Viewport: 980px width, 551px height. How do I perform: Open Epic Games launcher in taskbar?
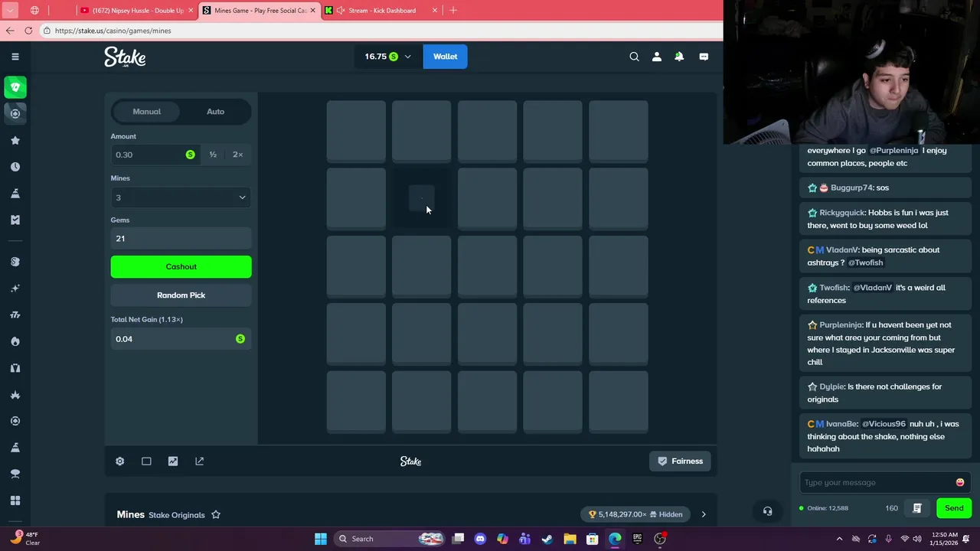point(637,539)
